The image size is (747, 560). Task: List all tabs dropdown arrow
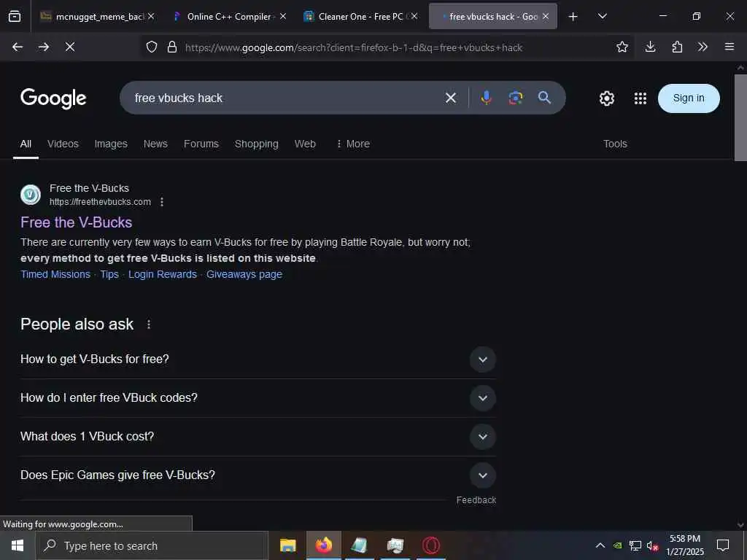(x=602, y=16)
